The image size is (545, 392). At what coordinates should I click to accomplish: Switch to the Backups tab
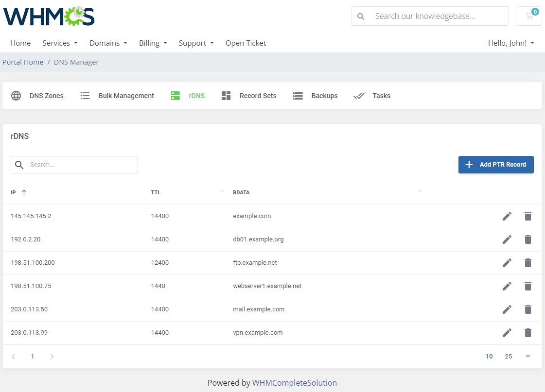click(315, 96)
